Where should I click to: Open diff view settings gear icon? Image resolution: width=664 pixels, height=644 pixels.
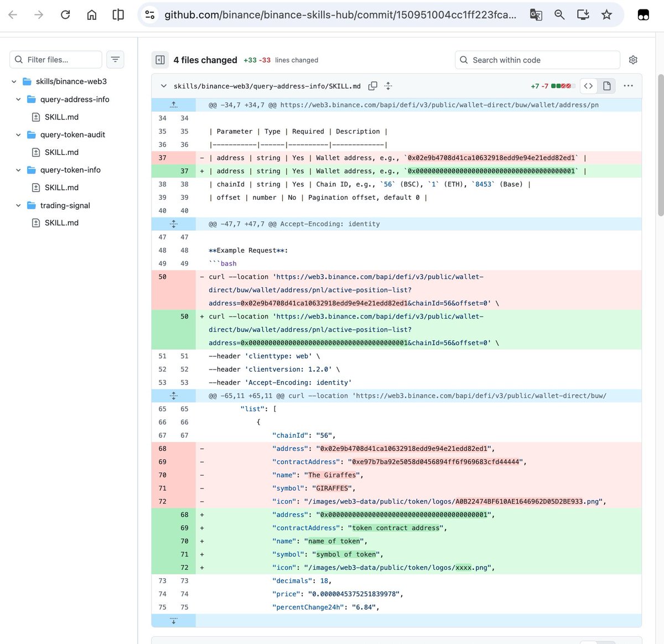point(633,60)
